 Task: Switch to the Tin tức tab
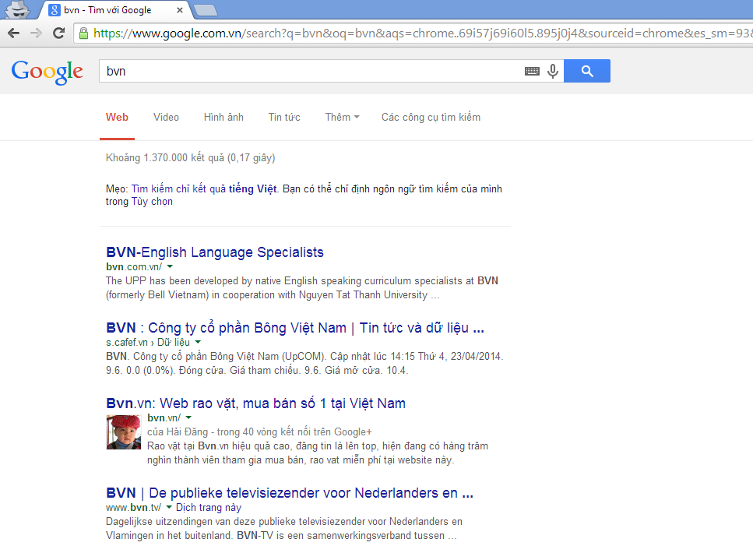(x=284, y=117)
